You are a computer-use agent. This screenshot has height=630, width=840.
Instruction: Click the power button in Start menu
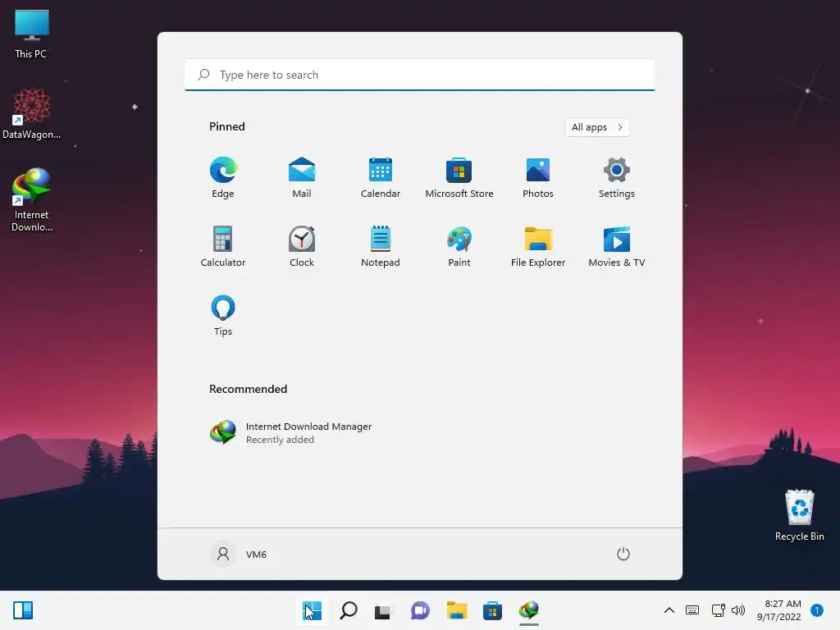(623, 554)
